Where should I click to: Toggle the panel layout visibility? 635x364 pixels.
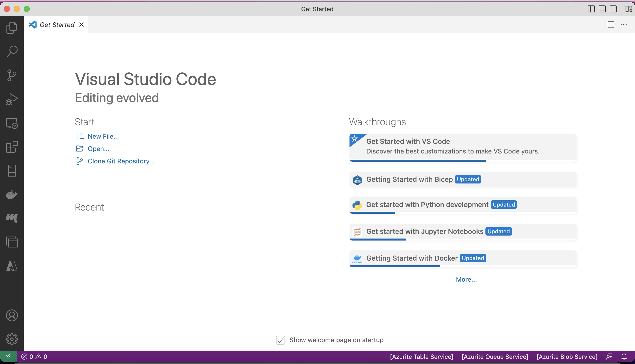[602, 9]
